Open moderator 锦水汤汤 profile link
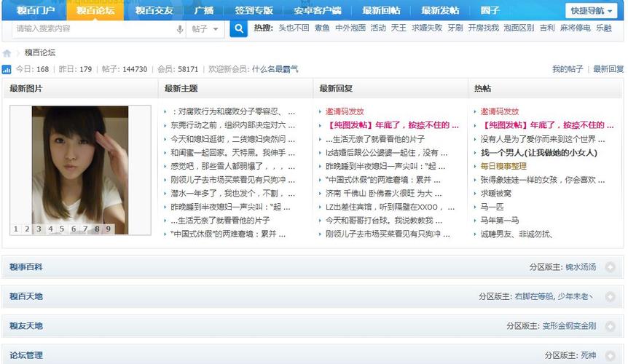The image size is (628, 364). pyautogui.click(x=581, y=267)
